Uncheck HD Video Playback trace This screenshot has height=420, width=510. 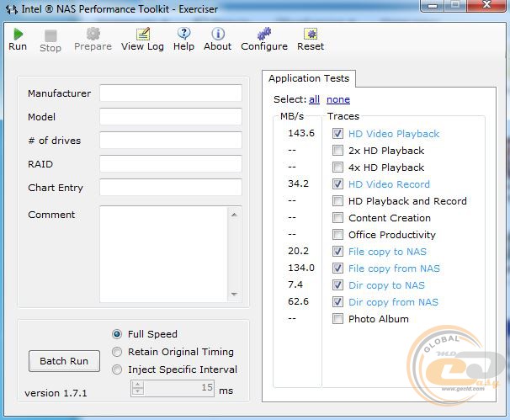[337, 133]
